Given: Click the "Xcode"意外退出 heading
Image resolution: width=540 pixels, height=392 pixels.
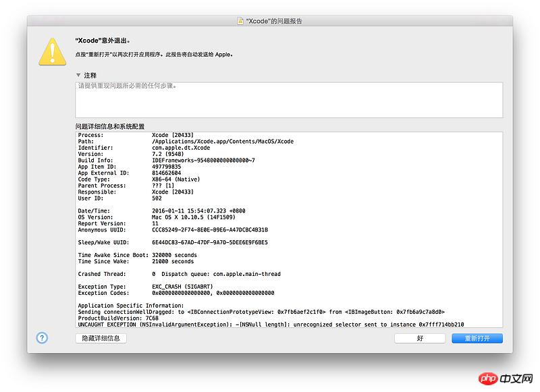Looking at the screenshot, I should coord(103,40).
